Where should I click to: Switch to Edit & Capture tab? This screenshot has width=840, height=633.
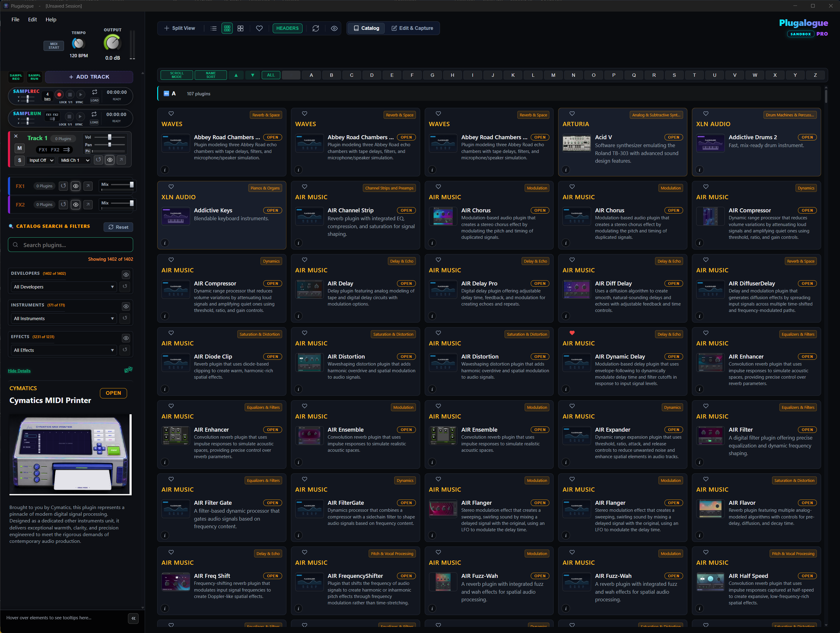click(413, 28)
